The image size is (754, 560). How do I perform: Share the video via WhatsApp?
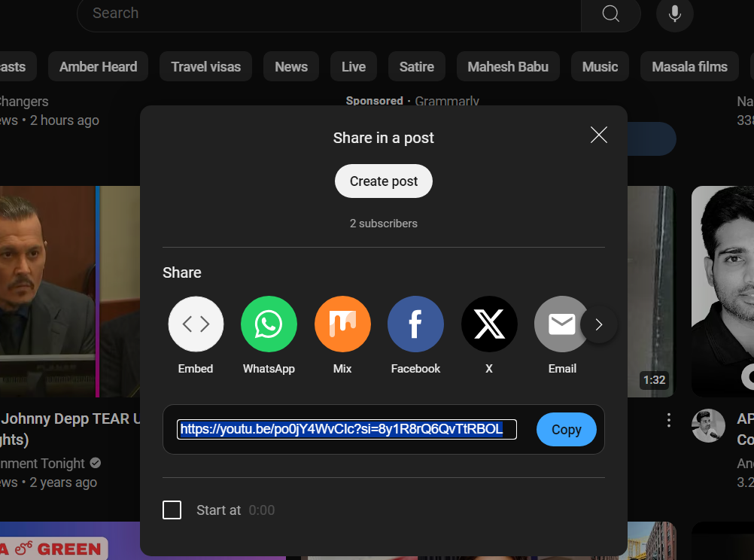[x=269, y=324]
